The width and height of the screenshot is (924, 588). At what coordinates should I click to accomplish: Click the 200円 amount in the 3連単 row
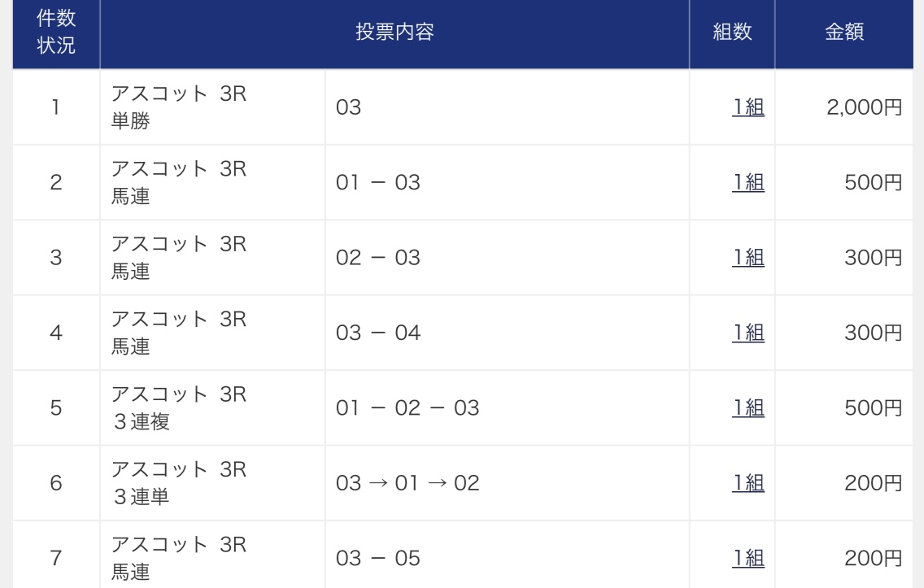click(874, 483)
